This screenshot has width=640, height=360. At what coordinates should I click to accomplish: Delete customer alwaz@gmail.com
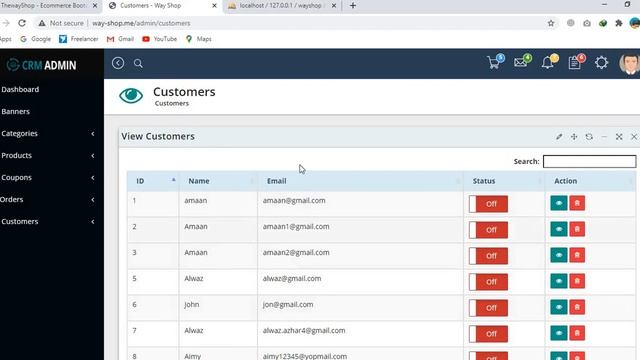tap(577, 281)
